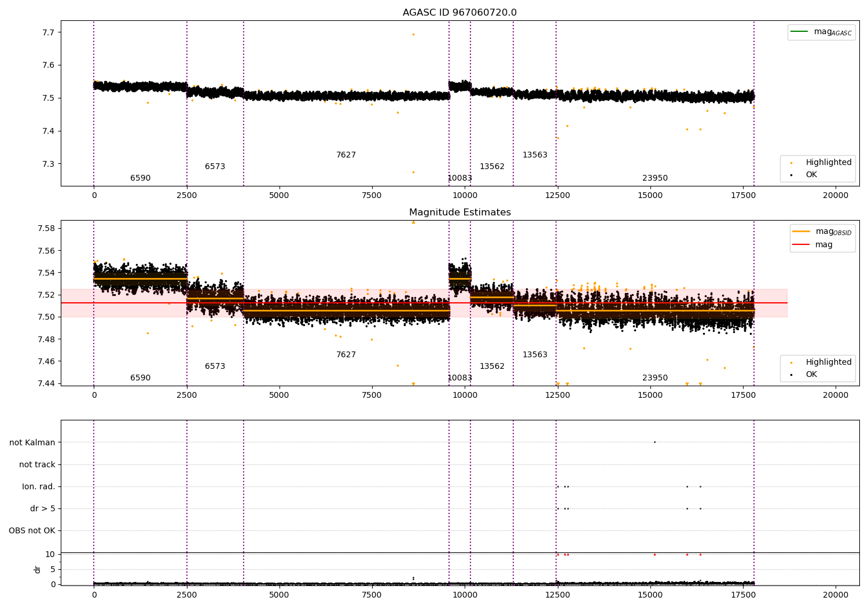Click the 'AGASC ID 967060720.0' plot title
Viewport: 868px width, 608px height.
(x=459, y=13)
